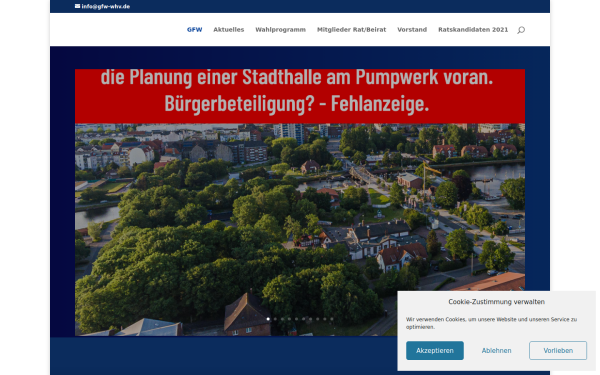Screen dimensions: 600x375
Task: Click headline line 'Bürgerbeteiligung? – Fehlanzeige.'
Action: [x=297, y=103]
